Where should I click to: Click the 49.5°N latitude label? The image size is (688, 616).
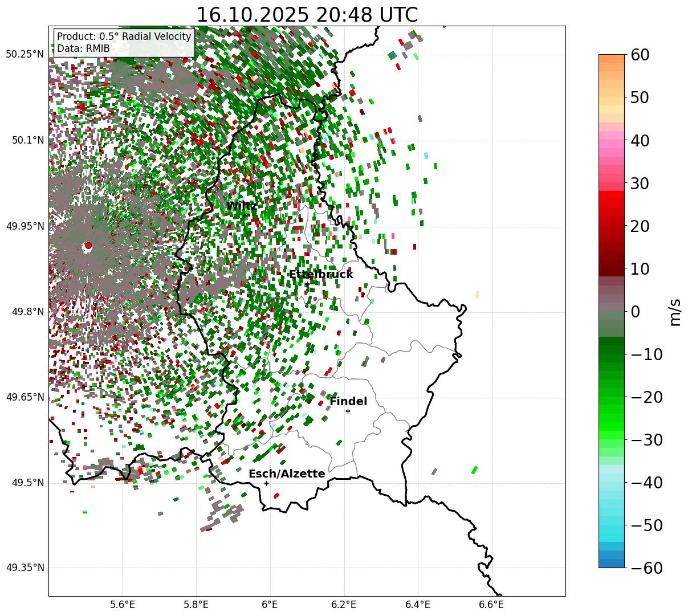point(27,483)
